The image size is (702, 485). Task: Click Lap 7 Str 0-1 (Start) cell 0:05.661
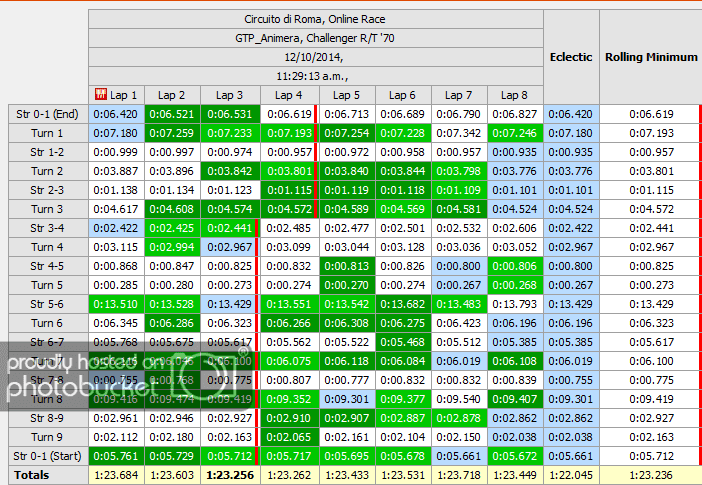(x=459, y=456)
